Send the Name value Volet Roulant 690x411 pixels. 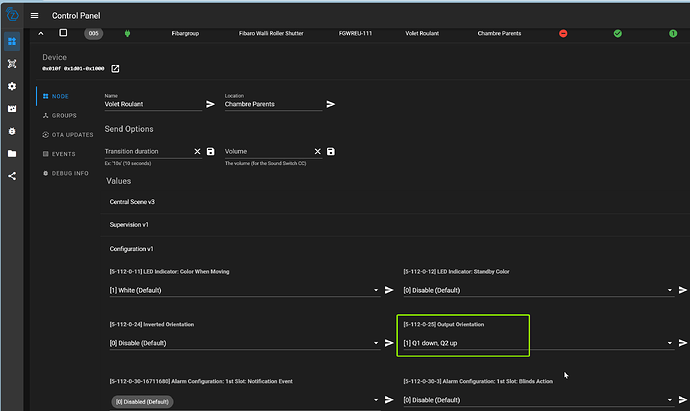(211, 104)
